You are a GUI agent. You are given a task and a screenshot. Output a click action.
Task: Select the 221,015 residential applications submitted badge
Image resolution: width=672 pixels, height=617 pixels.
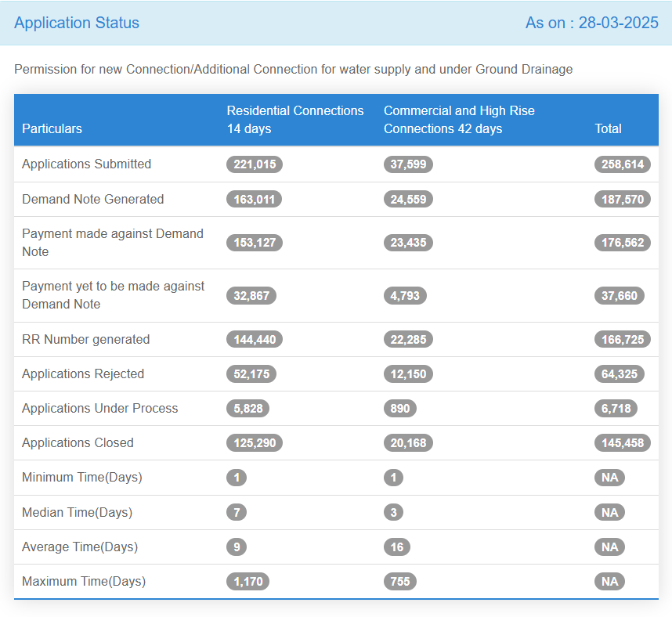pos(254,164)
